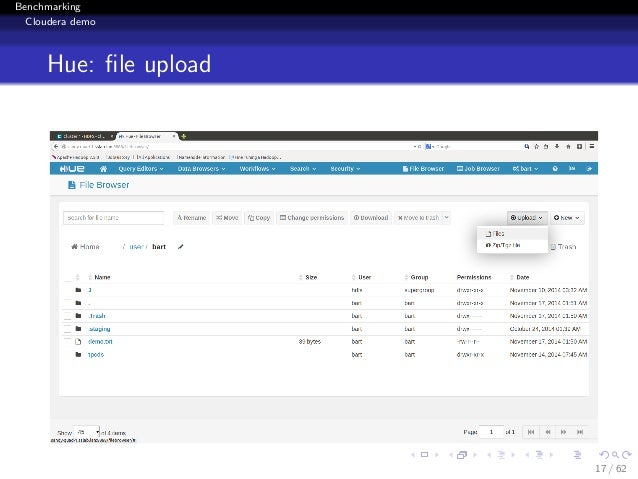Open the .Trash folder link
Viewport: 638px width, 479px height.
tap(97, 316)
